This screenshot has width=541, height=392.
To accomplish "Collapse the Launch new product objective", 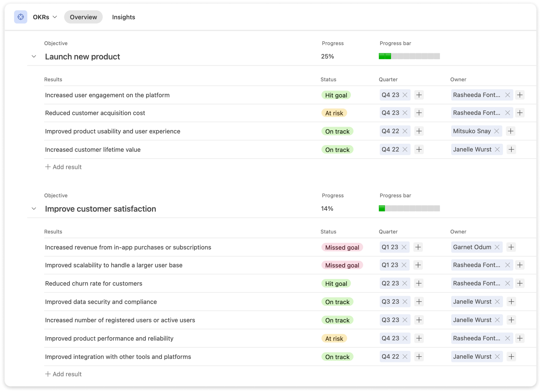I will [x=34, y=56].
